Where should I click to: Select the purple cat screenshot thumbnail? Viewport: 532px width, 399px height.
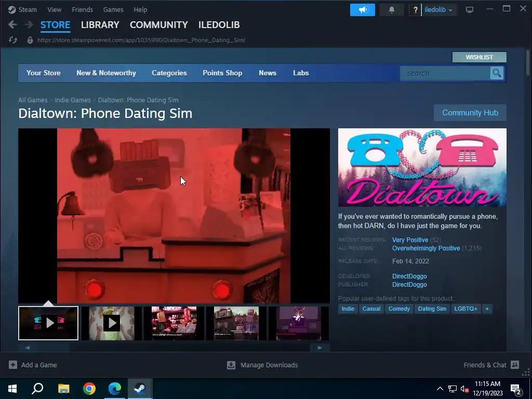pos(299,323)
